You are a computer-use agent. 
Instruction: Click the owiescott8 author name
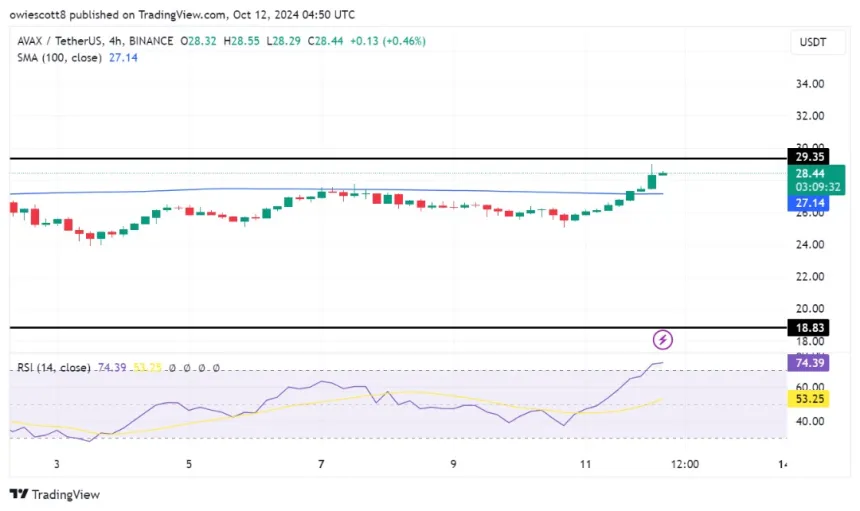pos(39,15)
